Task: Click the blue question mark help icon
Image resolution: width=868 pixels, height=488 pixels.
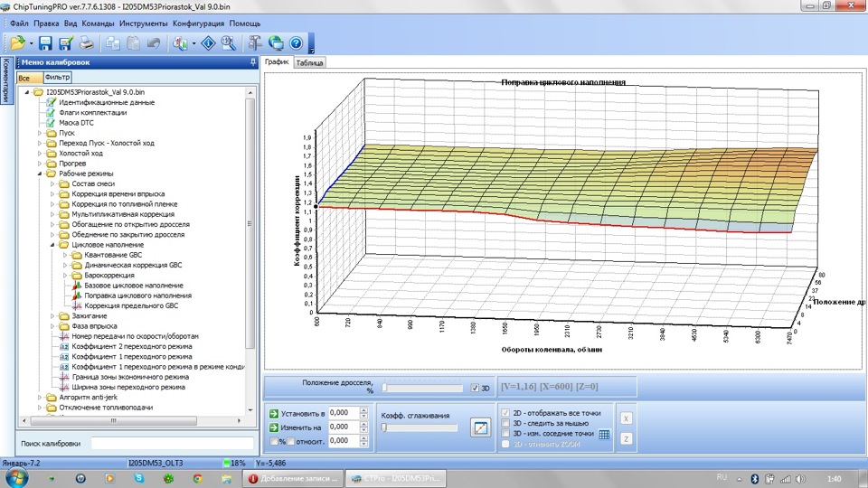Action: (295, 42)
